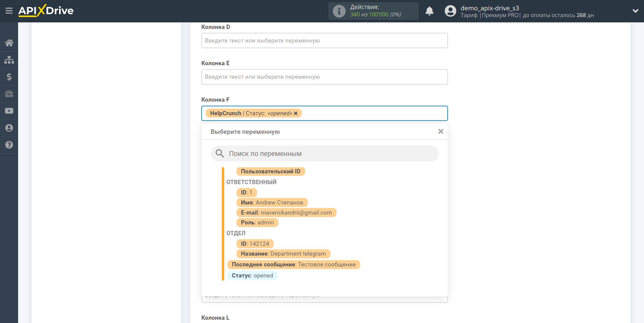Select variable Название: Department telegram

pos(283,254)
